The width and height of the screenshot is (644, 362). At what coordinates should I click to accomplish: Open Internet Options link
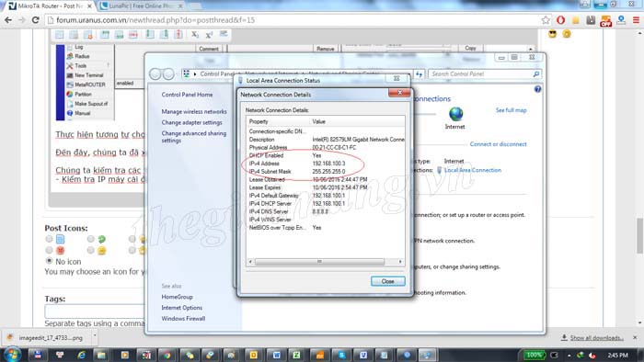click(x=181, y=308)
